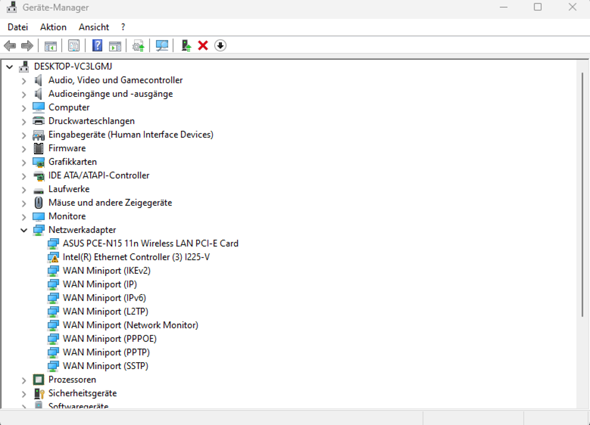Click the vertical scrollbar of device tree

(x=582, y=233)
